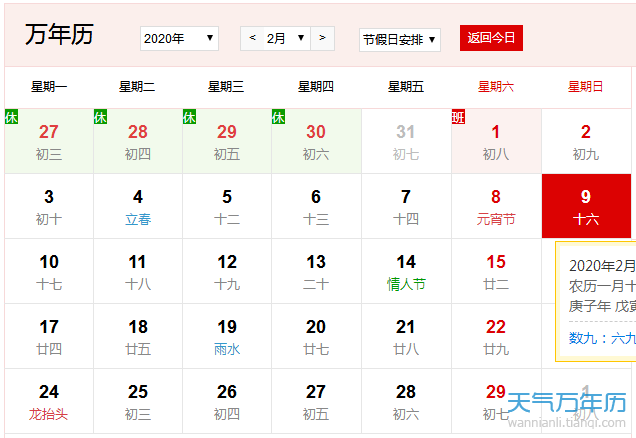Select February 5 十二 cell
Screen dimensions: 636x438
coord(227,206)
